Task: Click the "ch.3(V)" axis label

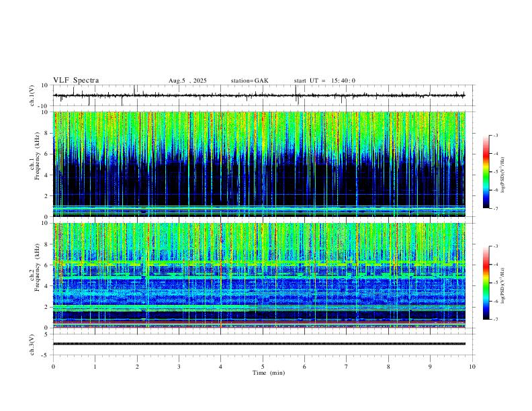Action: click(x=32, y=345)
